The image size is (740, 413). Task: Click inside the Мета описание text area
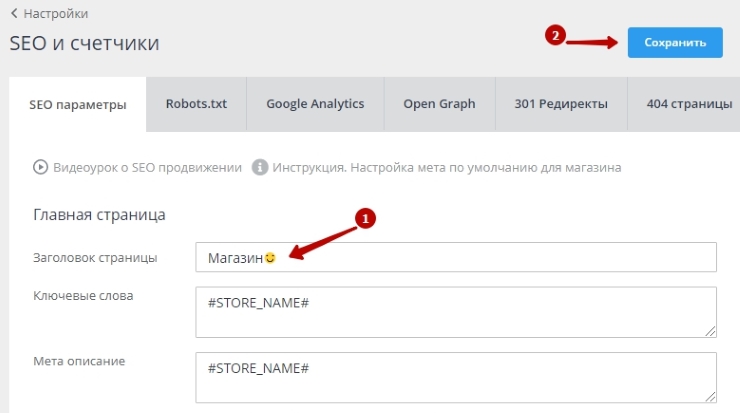pos(456,377)
